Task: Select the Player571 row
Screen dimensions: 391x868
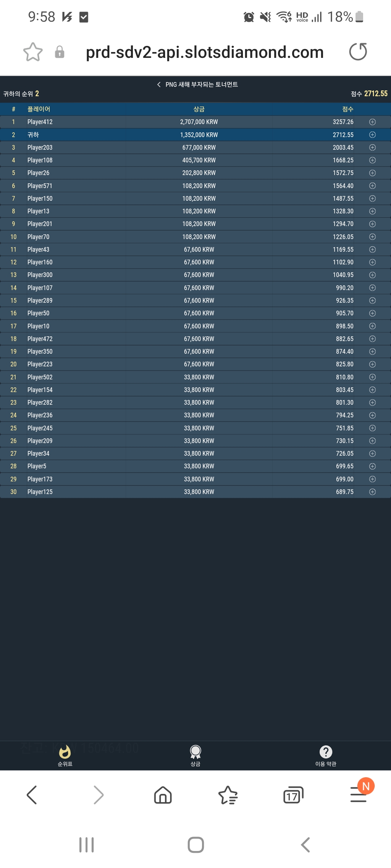Action: tap(195, 186)
